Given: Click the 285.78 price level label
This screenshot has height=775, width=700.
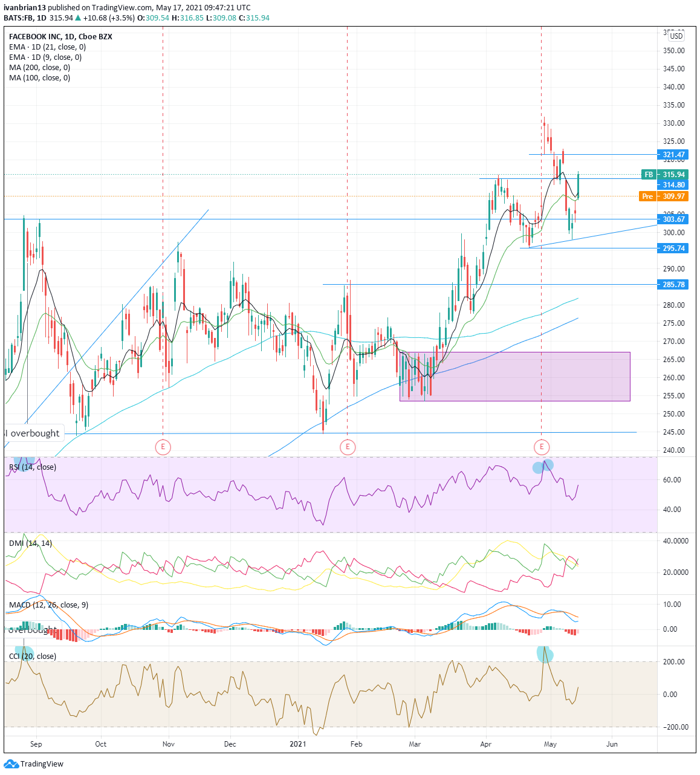Looking at the screenshot, I should (672, 285).
